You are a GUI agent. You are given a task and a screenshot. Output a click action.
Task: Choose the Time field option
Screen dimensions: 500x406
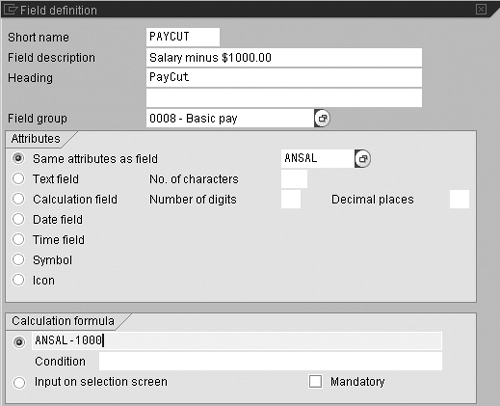[x=18, y=239]
